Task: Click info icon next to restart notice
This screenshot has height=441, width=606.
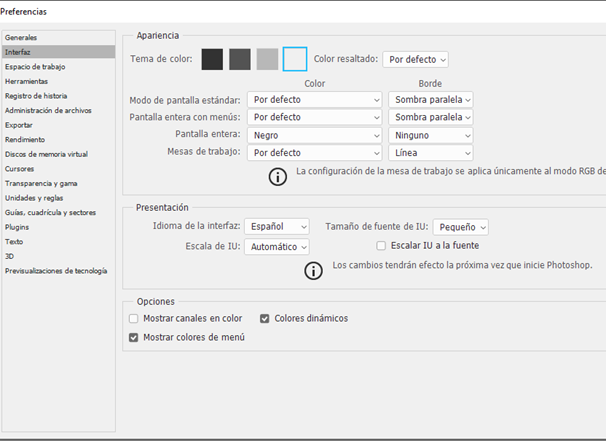Action: [x=314, y=270]
